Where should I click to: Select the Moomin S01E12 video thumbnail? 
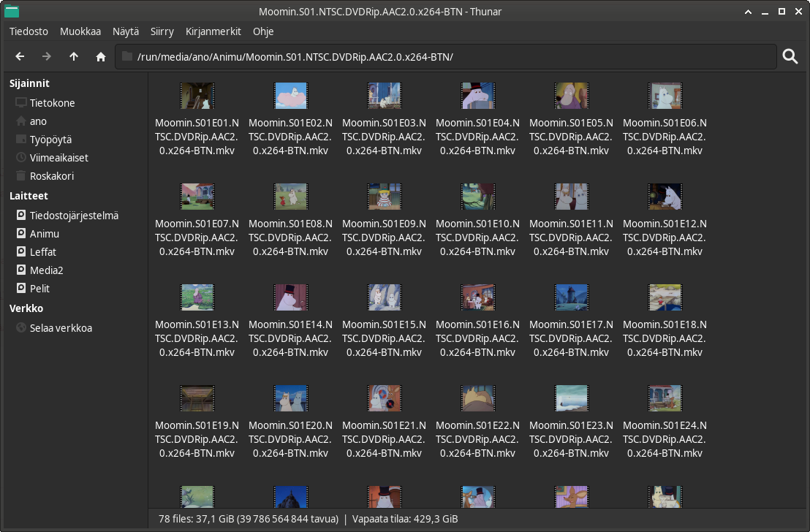tap(665, 197)
